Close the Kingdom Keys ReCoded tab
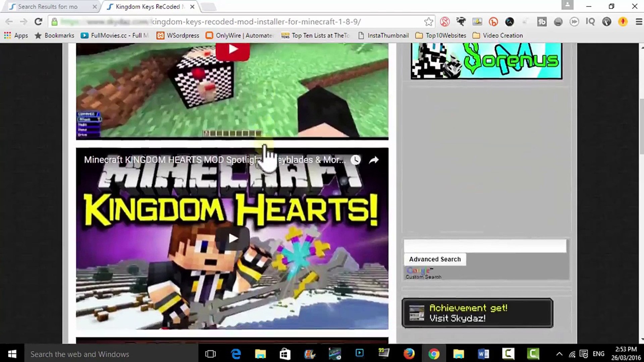 tap(192, 7)
